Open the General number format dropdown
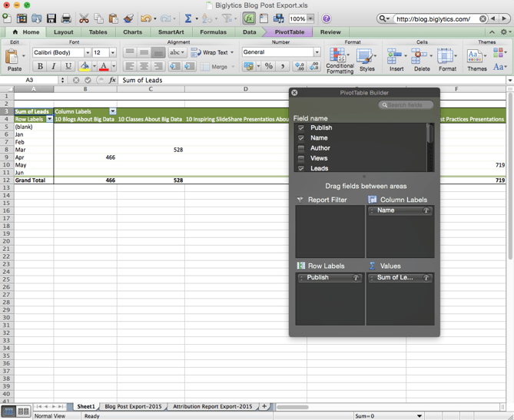 point(317,53)
